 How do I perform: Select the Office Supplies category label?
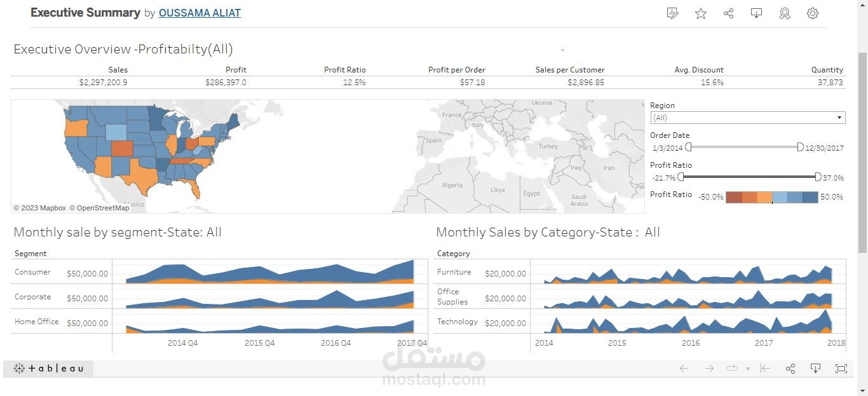tap(452, 297)
